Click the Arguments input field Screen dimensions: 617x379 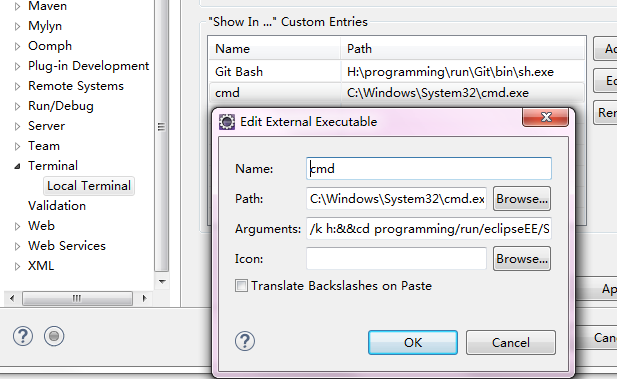pos(429,229)
